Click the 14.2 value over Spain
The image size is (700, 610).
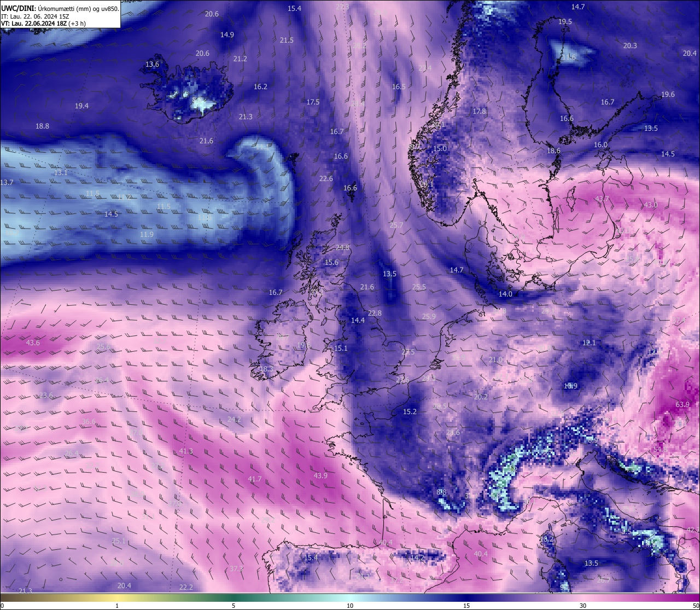tap(418, 557)
